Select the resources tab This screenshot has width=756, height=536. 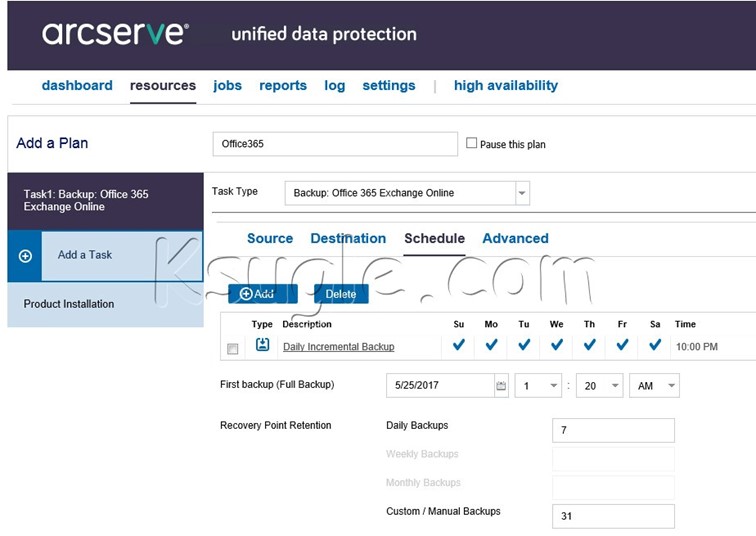click(163, 85)
